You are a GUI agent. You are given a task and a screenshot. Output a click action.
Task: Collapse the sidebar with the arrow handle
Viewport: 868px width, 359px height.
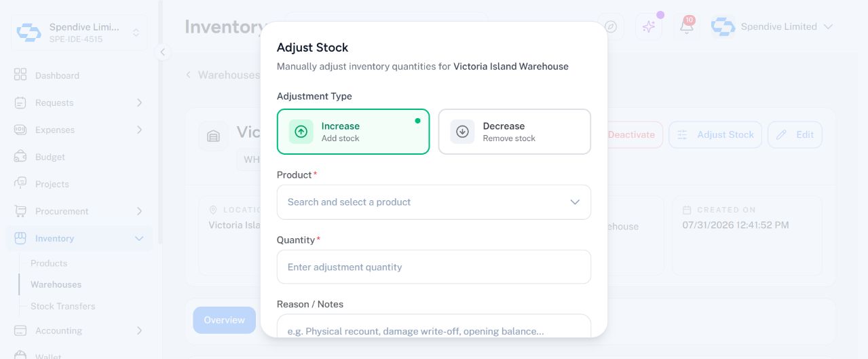162,52
